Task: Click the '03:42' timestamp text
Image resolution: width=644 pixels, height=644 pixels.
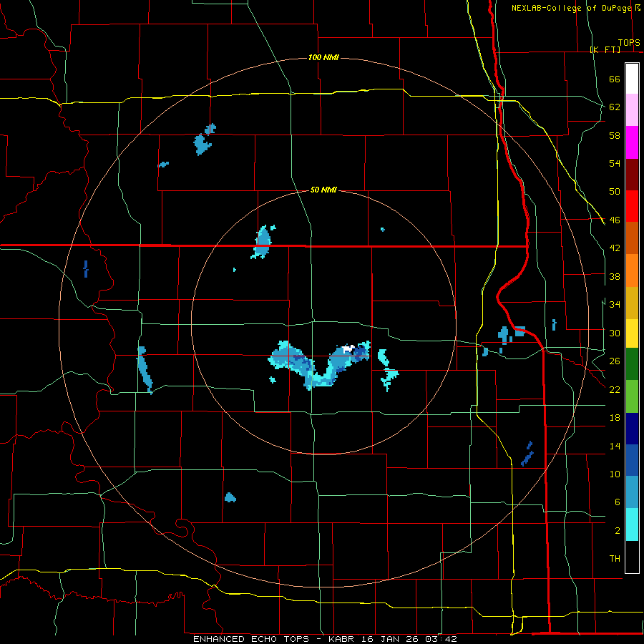Action: coord(441,639)
